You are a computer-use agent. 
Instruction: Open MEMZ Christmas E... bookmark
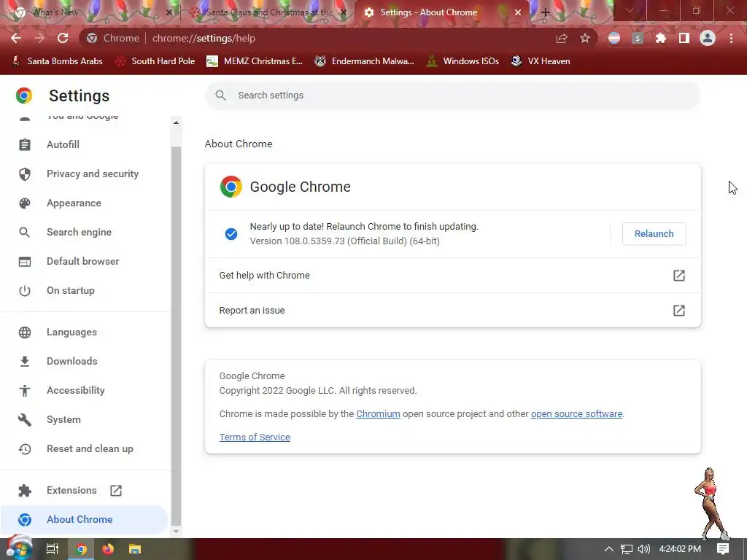click(255, 61)
